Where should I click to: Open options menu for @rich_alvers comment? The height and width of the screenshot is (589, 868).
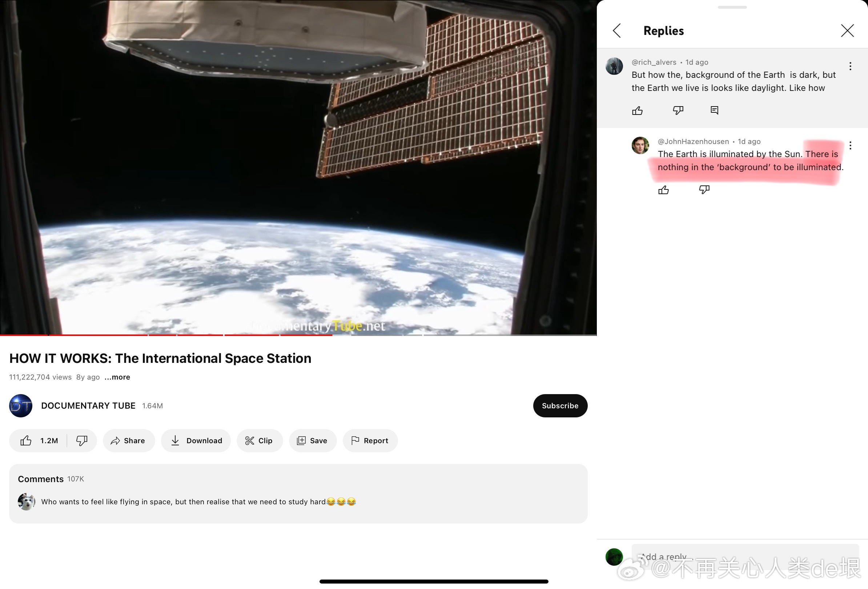coord(850,67)
